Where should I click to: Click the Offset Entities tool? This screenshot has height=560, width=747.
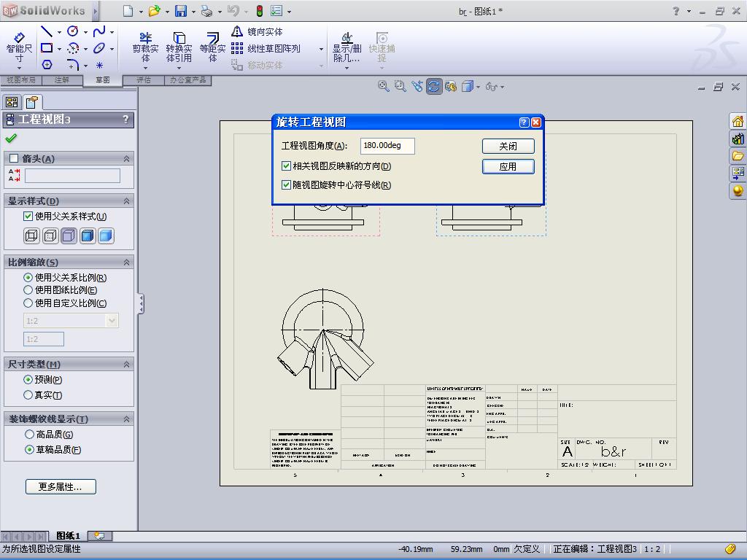[212, 47]
